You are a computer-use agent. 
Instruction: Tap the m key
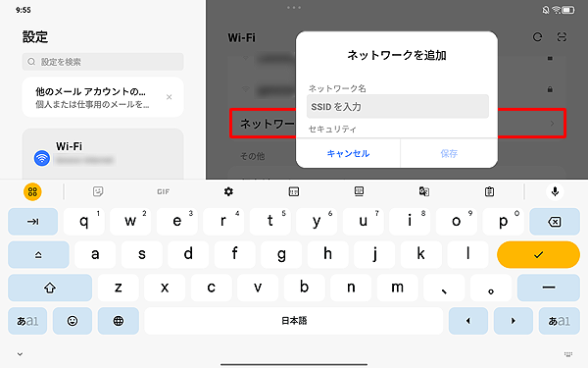click(397, 288)
